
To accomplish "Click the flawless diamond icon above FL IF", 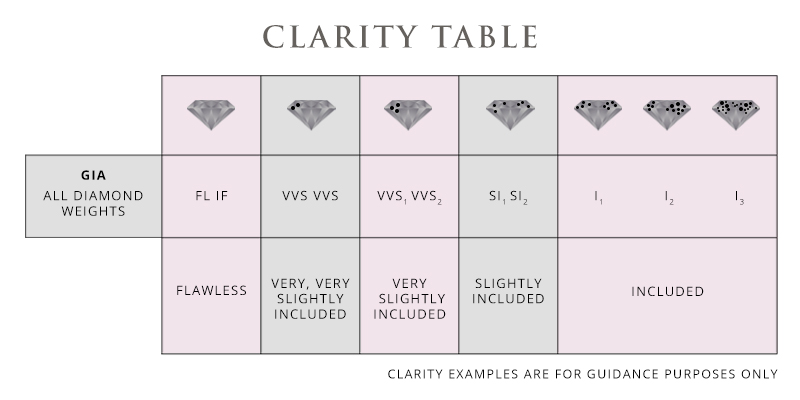I will (x=211, y=114).
